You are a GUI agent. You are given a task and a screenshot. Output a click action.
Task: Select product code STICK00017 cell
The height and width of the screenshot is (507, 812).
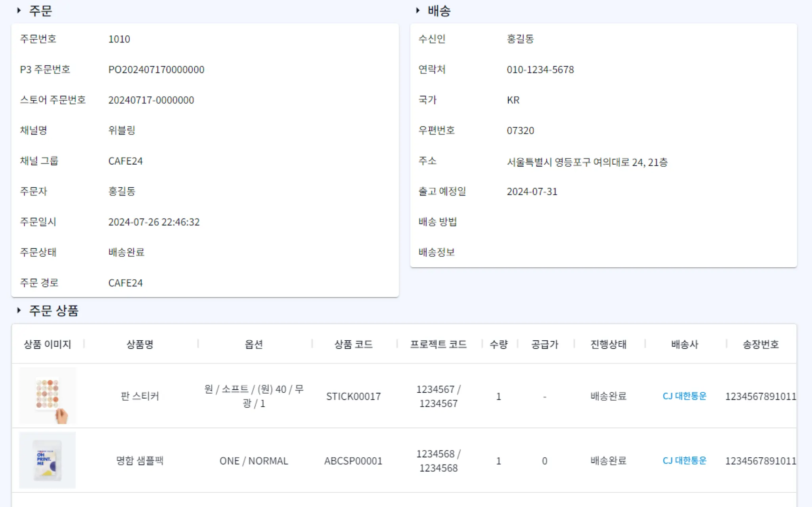tap(353, 396)
